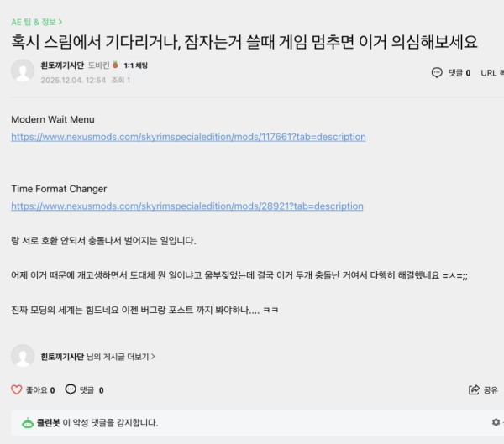
Task: Open the AE 팁 & 정보 board breadcrumb
Action: [36, 21]
